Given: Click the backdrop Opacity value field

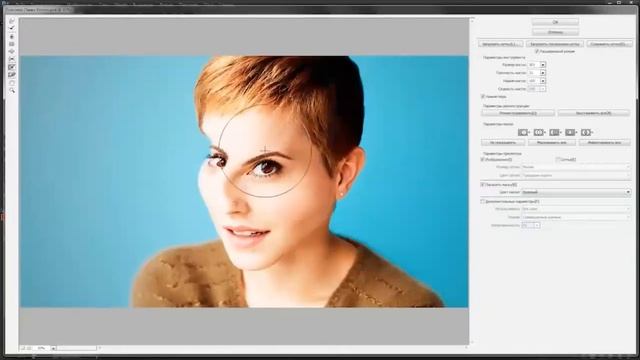Looking at the screenshot, I should tap(528, 225).
